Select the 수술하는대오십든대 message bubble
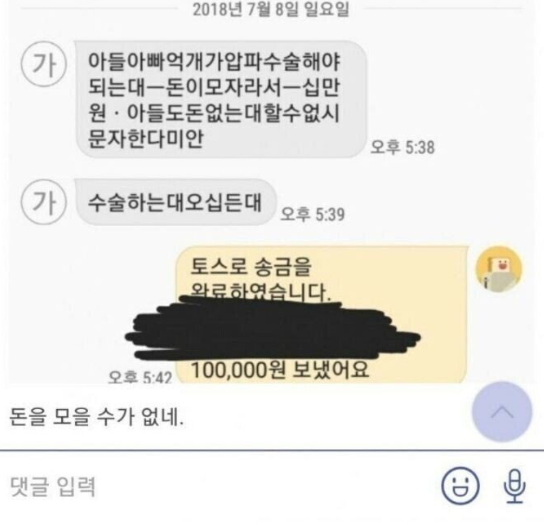 (x=175, y=202)
